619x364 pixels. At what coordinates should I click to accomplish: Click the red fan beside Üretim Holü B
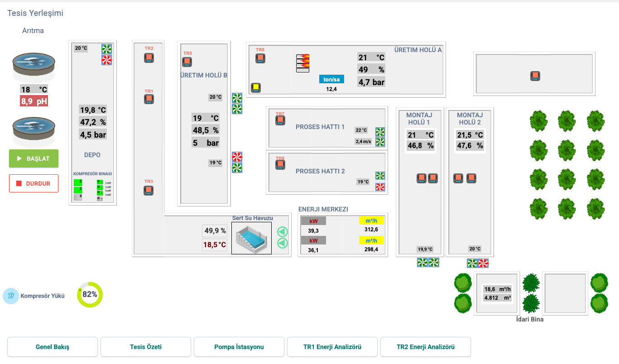(237, 157)
